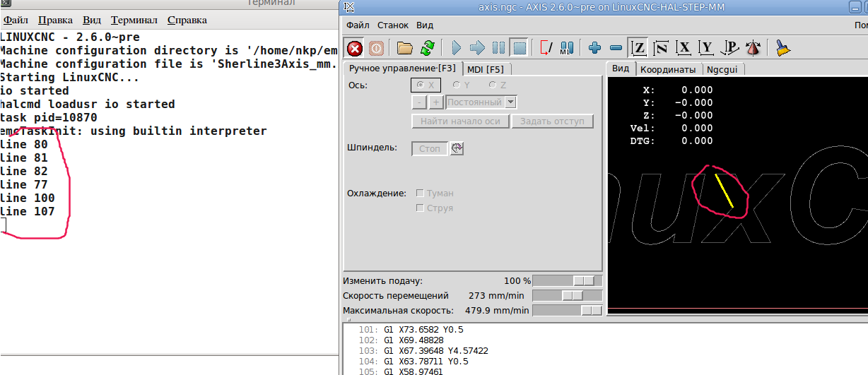
Task: Reload the current file with green arrows
Action: [427, 48]
